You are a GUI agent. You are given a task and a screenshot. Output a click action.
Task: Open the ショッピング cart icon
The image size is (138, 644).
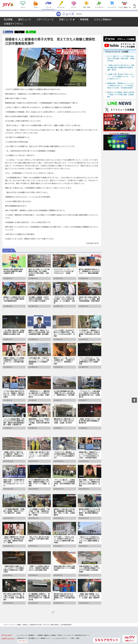pyautogui.click(x=112, y=5)
